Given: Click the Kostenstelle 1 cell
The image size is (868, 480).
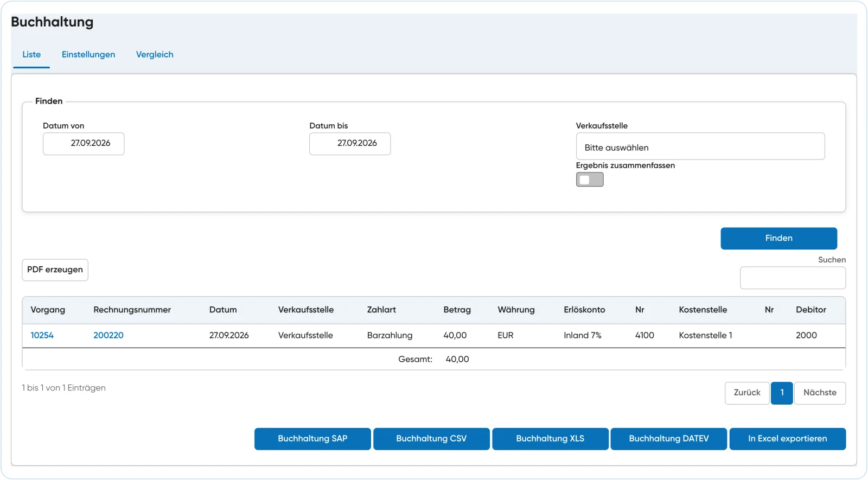Looking at the screenshot, I should (705, 336).
